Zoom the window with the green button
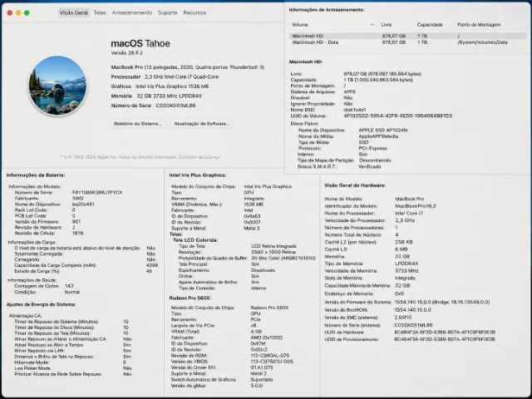532x399 pixels. (27, 13)
